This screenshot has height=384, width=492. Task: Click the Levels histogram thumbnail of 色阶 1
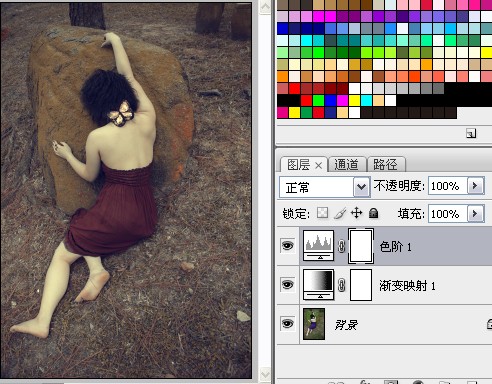coord(318,245)
